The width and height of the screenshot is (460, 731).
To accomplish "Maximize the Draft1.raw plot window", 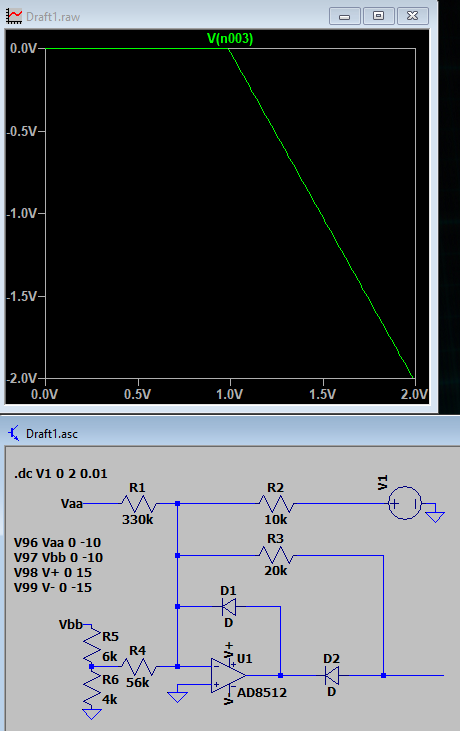I will (378, 16).
